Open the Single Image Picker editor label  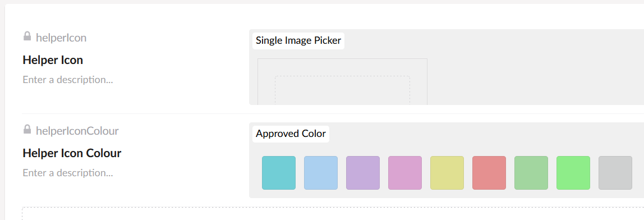pos(298,41)
